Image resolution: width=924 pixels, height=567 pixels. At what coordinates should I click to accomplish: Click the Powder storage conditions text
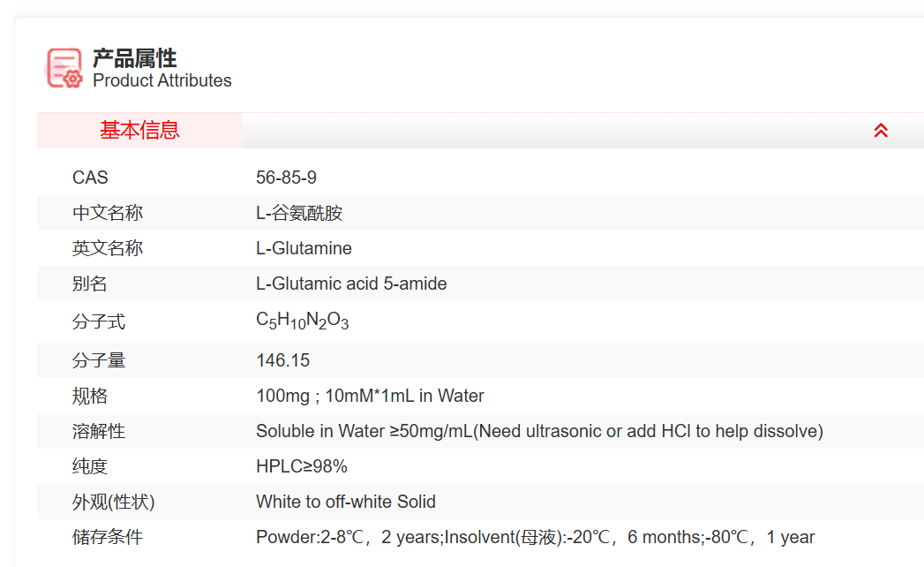tap(535, 537)
